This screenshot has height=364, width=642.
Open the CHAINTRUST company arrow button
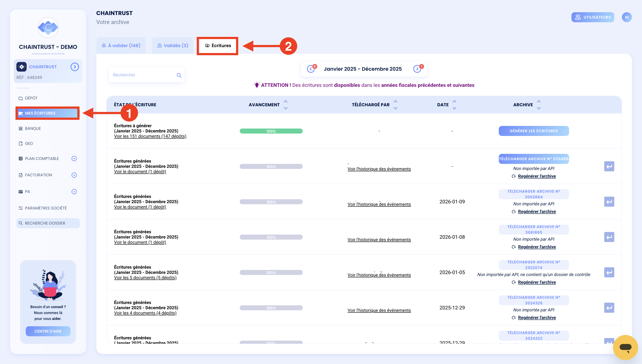(74, 67)
